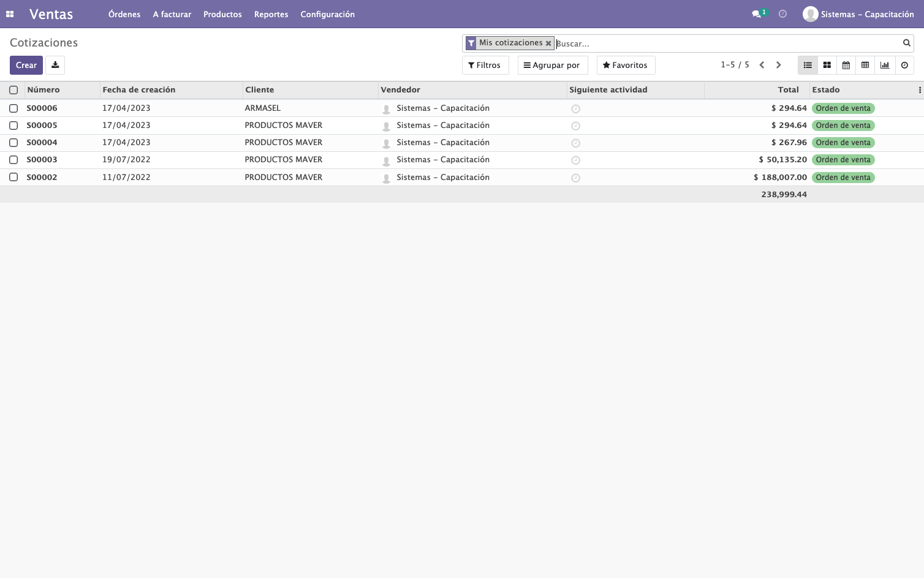Switch to Activity view clock icon

click(x=904, y=65)
